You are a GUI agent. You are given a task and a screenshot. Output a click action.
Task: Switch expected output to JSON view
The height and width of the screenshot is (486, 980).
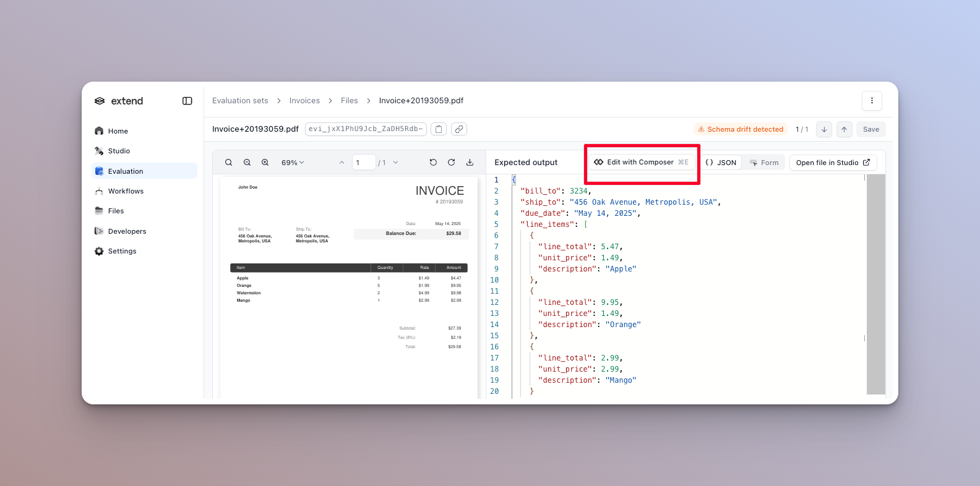pyautogui.click(x=721, y=163)
